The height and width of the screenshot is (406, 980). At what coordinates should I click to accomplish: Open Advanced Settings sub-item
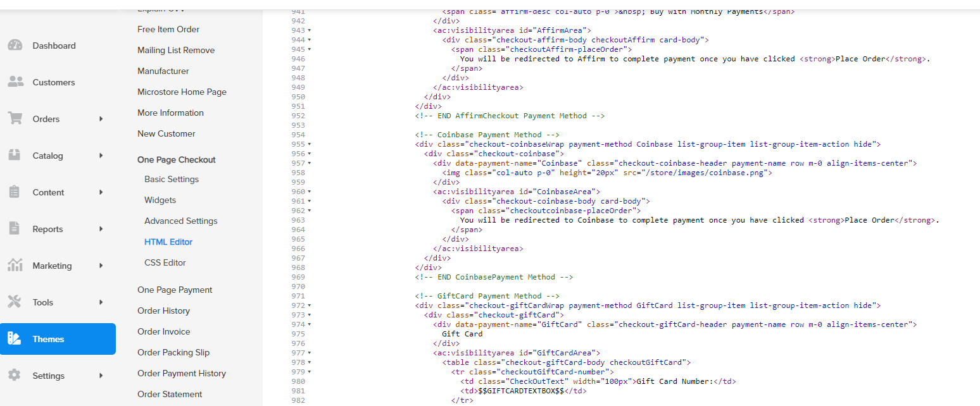181,221
